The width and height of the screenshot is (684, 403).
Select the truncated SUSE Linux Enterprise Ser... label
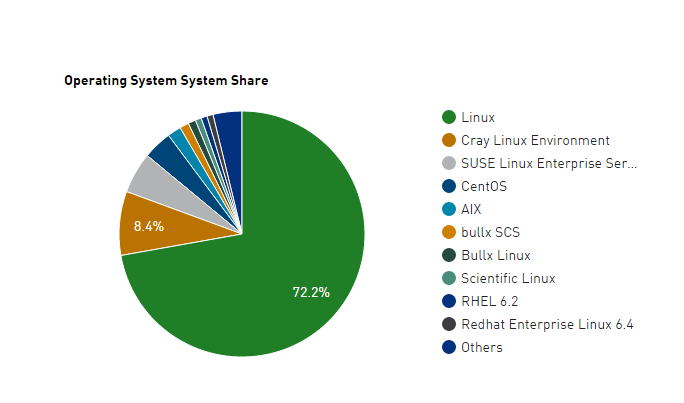click(x=549, y=164)
